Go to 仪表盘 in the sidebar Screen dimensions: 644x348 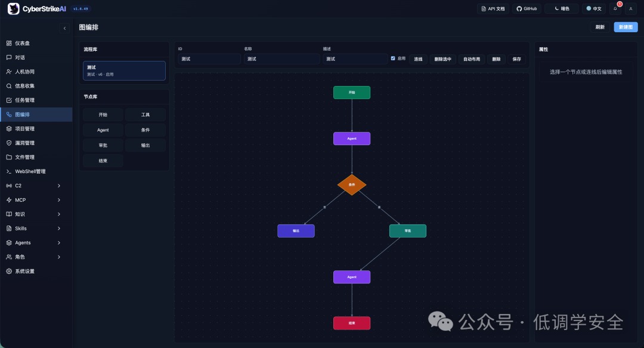[36, 43]
